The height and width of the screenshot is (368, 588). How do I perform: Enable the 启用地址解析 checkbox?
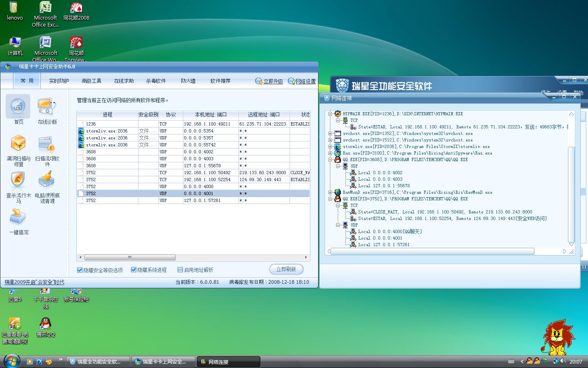pos(180,270)
